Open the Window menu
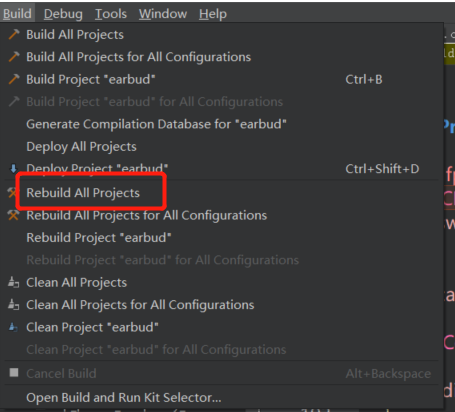 click(x=163, y=14)
